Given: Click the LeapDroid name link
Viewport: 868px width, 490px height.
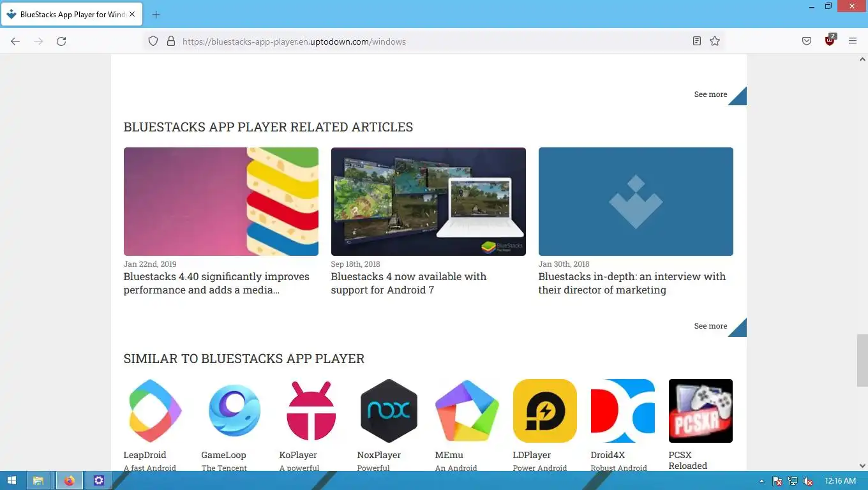Looking at the screenshot, I should (x=145, y=455).
